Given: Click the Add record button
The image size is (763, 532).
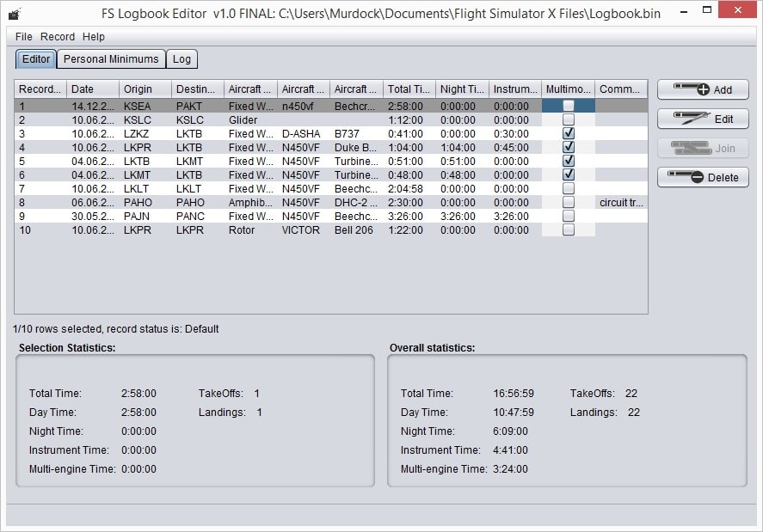Looking at the screenshot, I should [703, 89].
